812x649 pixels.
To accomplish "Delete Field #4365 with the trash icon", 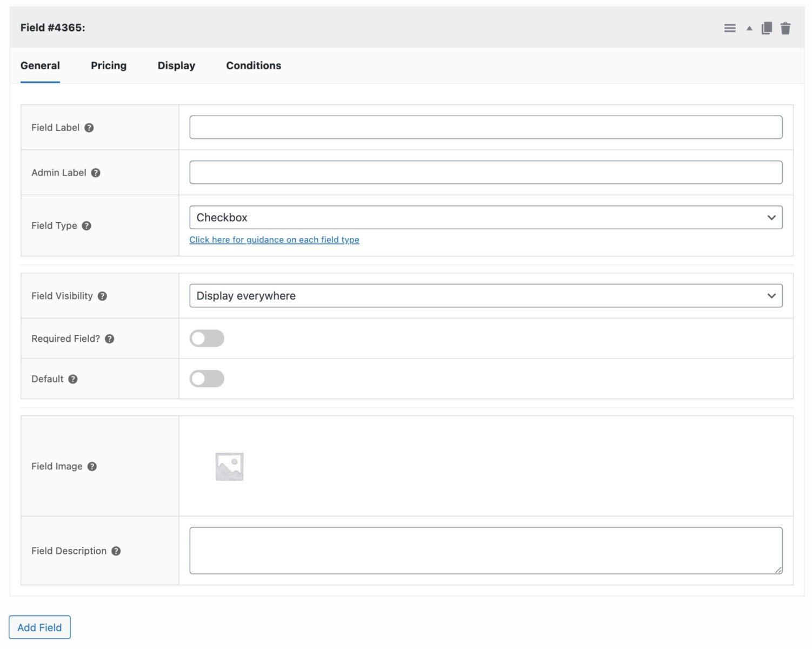I will (786, 28).
